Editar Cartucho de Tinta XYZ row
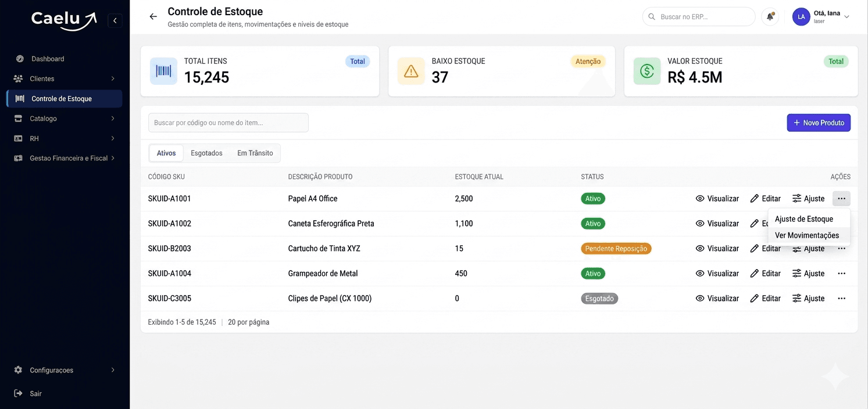Viewport: 868px width, 409px height. point(765,249)
